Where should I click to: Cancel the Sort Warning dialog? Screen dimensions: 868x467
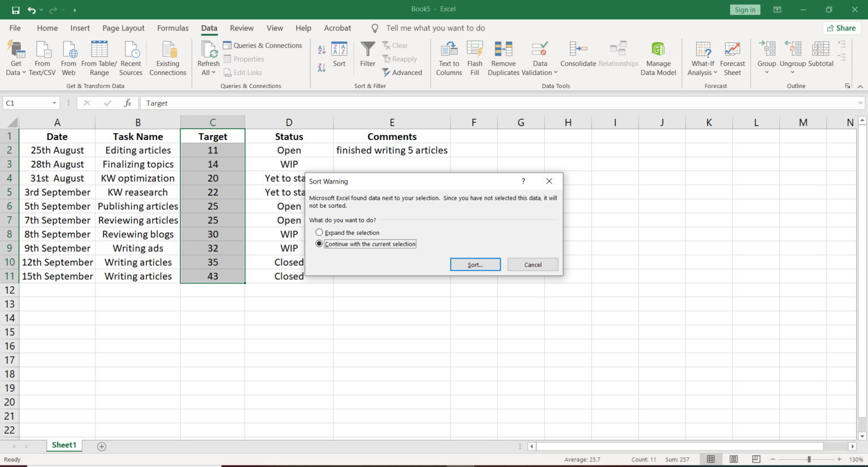point(532,264)
